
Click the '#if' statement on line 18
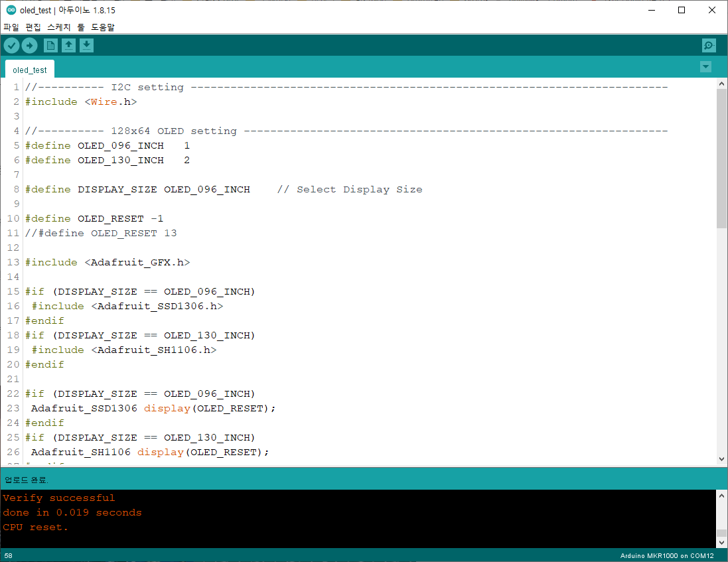140,335
